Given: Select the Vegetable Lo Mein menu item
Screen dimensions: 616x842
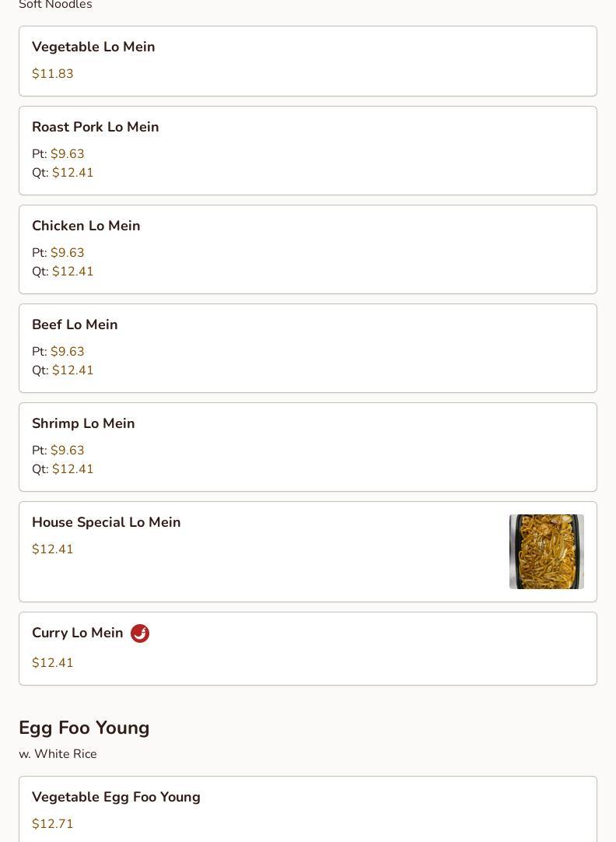Looking at the screenshot, I should click(x=308, y=61).
